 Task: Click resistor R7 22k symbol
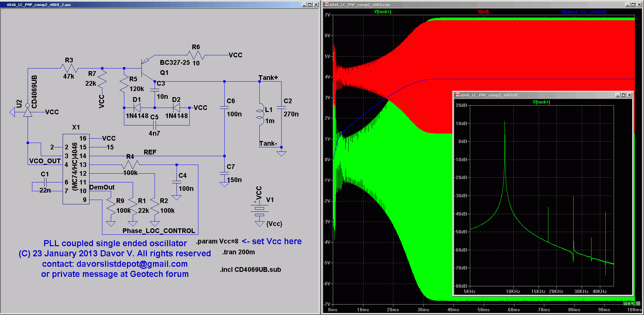point(102,79)
